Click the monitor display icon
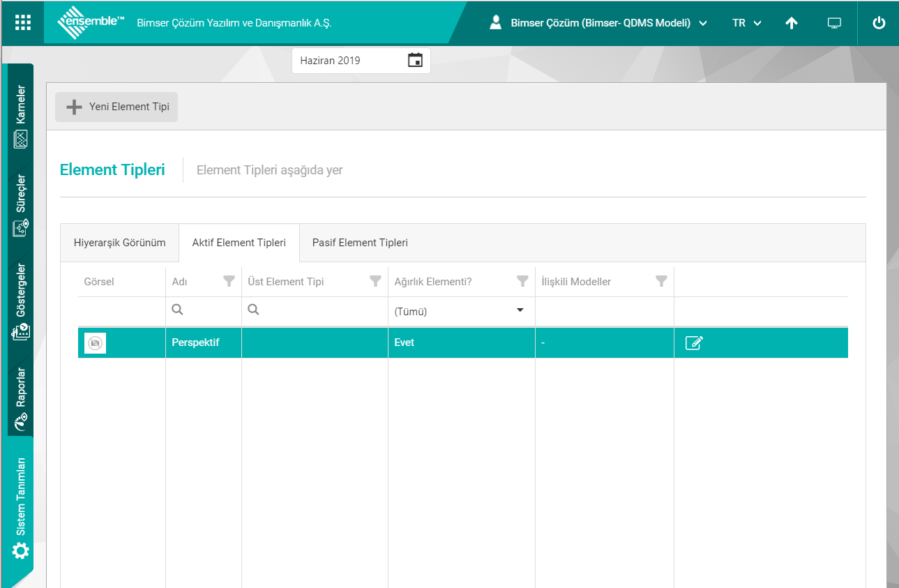Image resolution: width=899 pixels, height=588 pixels. coord(834,23)
